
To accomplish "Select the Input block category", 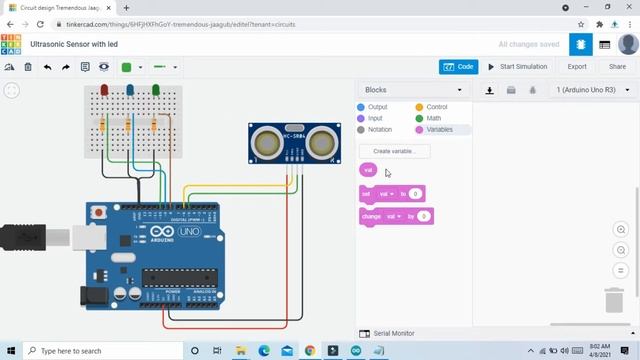I will [370, 118].
